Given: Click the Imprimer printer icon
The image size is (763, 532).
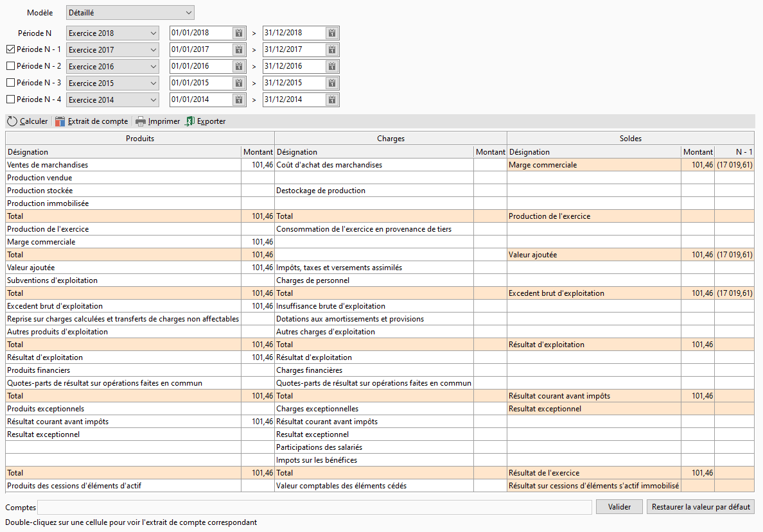Looking at the screenshot, I should coord(141,121).
